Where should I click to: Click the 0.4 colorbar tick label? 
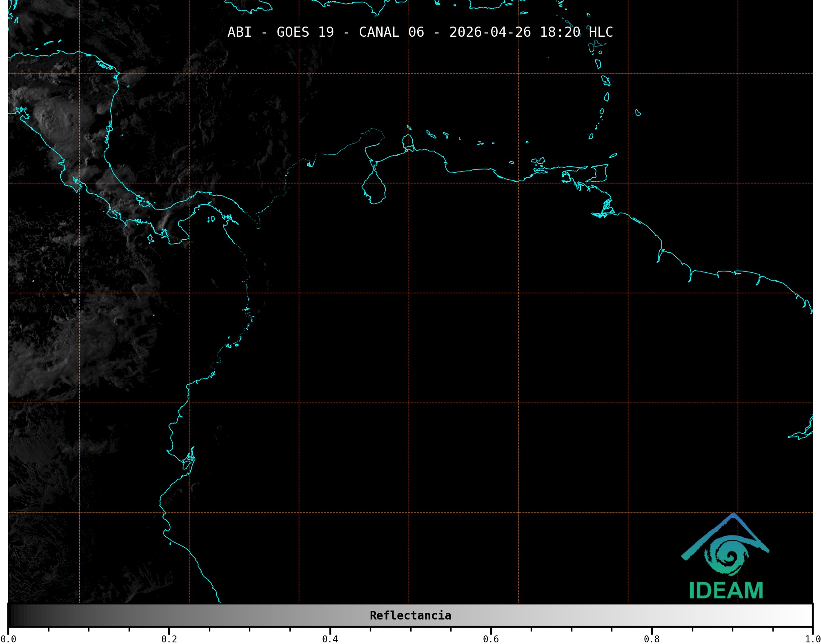(330, 639)
